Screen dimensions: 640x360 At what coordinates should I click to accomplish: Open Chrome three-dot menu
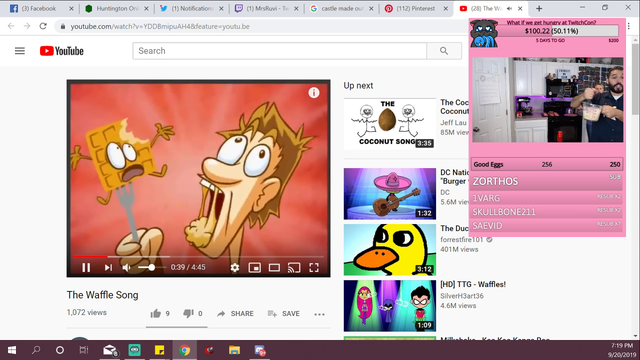[x=629, y=26]
